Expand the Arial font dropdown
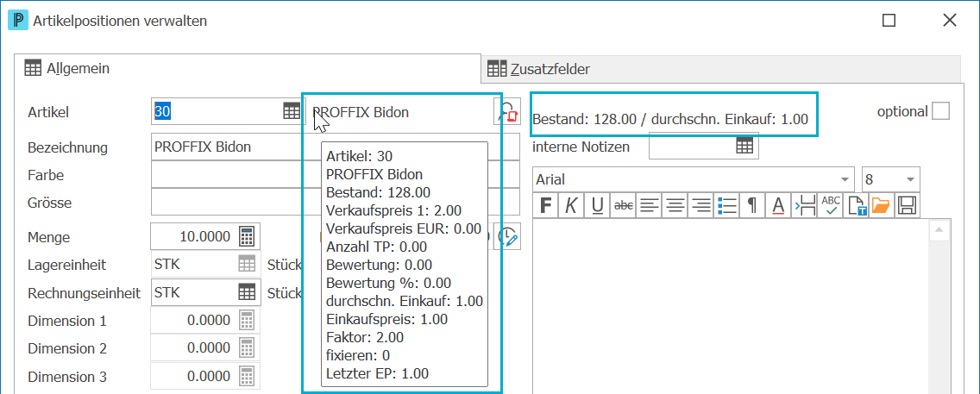This screenshot has height=394, width=980. point(846,180)
